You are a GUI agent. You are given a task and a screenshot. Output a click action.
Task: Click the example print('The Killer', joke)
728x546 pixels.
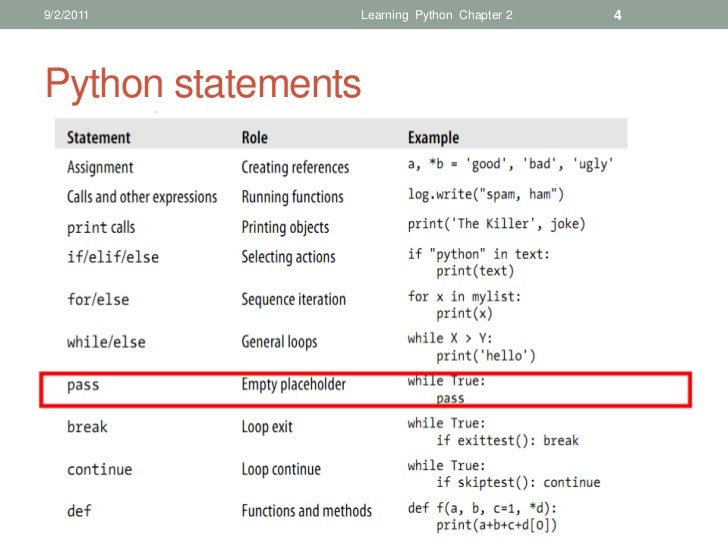click(x=496, y=224)
